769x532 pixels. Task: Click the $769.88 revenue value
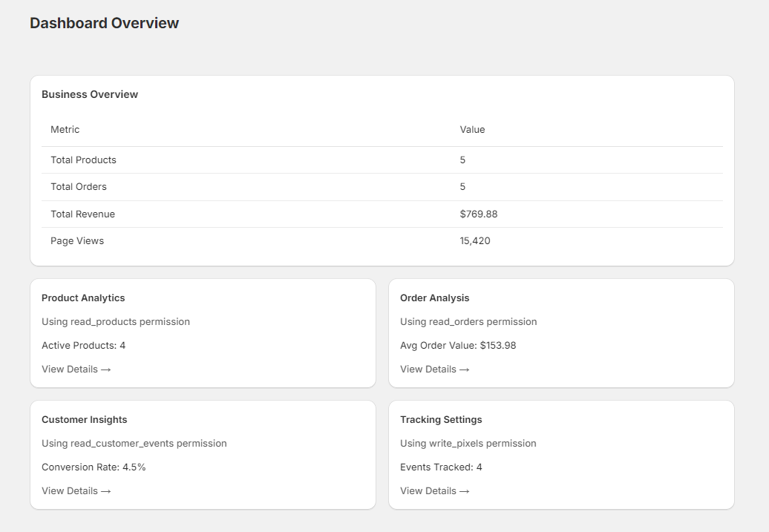click(480, 214)
